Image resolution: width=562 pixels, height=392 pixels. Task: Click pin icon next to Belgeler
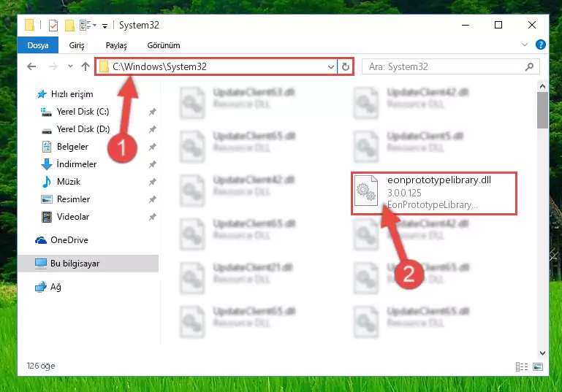(152, 147)
